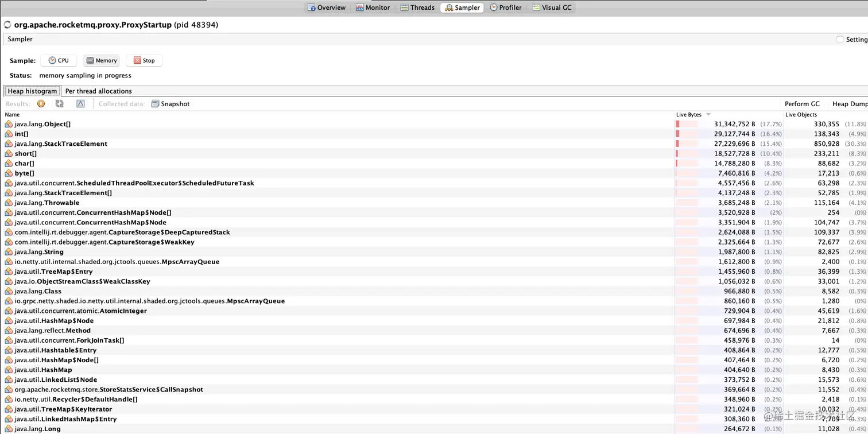The image size is (868, 434).
Task: Open the Profiler tab
Action: (x=506, y=7)
